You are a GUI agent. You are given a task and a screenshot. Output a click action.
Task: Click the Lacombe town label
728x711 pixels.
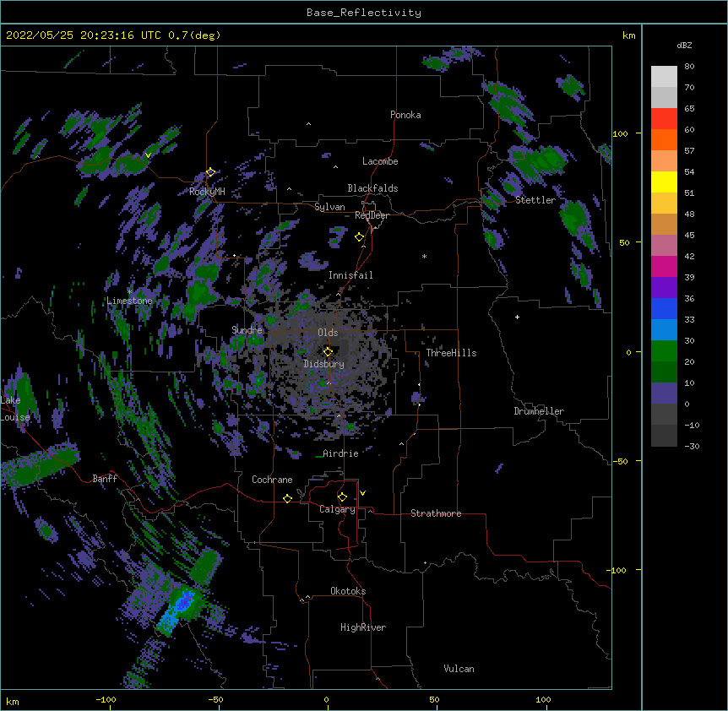coord(380,161)
